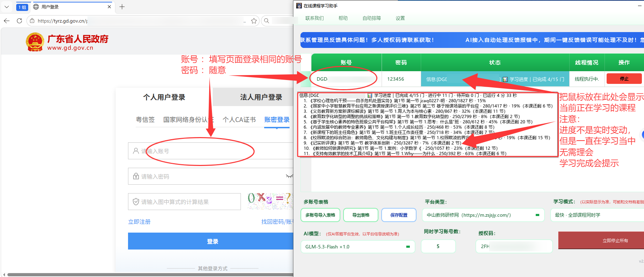Select the 账密登录 login method
This screenshot has width=644, height=277.
277,120
